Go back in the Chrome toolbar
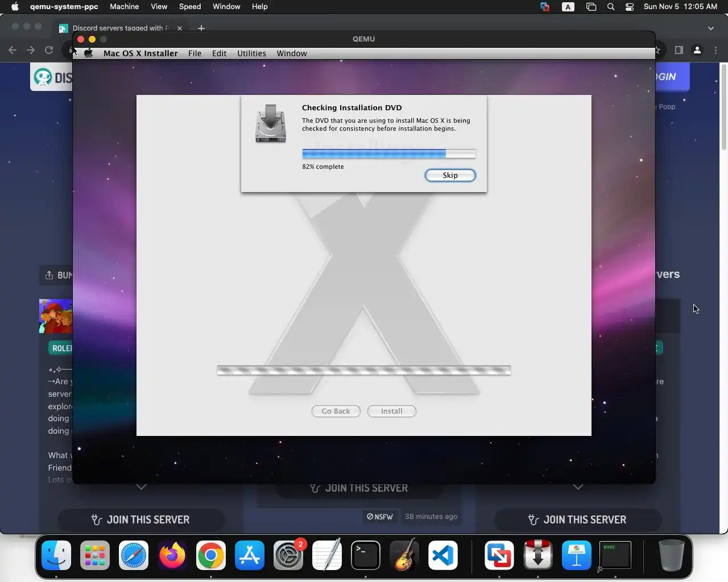This screenshot has width=728, height=582. (x=13, y=50)
